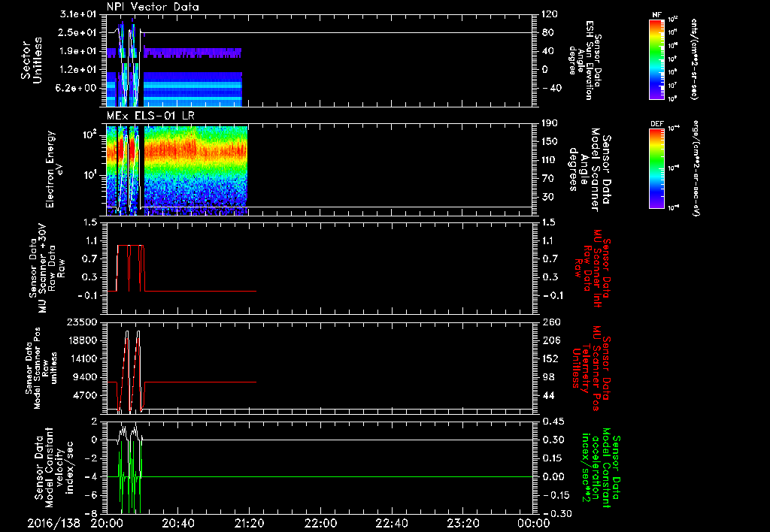Click the '20:40' time axis label
The height and width of the screenshot is (532, 770).
click(177, 524)
